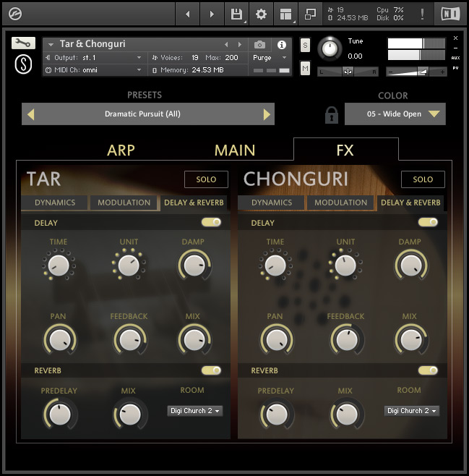469x476 pixels.
Task: Click the Dramatic Pursuit (All) preset name
Action: (142, 114)
